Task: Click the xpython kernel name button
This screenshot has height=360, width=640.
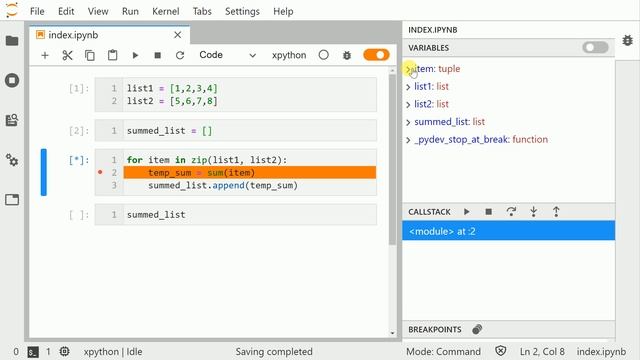Action: click(x=289, y=55)
